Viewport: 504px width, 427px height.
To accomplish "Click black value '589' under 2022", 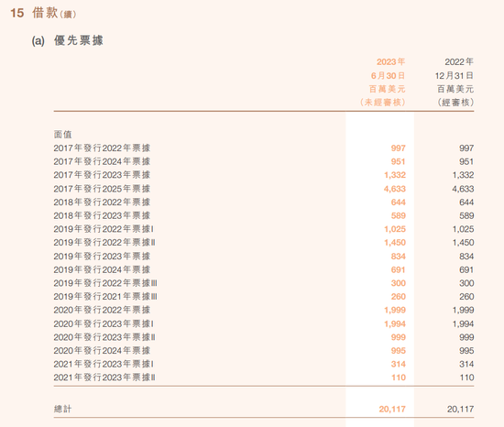I will [x=466, y=216].
